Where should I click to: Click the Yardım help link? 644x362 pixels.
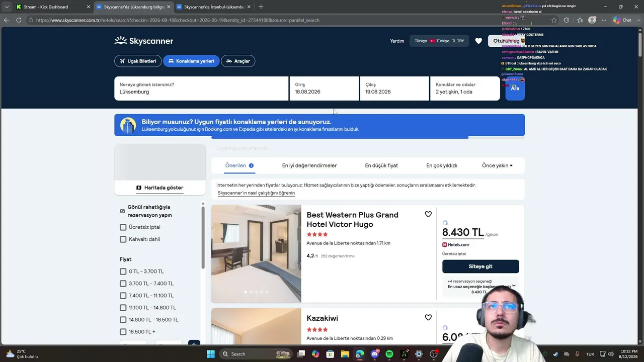tap(397, 41)
